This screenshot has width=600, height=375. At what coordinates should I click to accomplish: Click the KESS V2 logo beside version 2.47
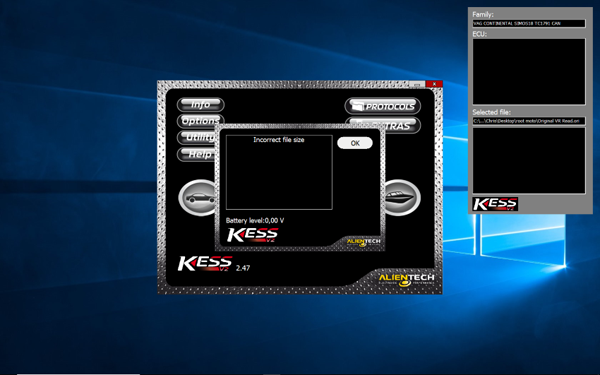click(x=205, y=264)
